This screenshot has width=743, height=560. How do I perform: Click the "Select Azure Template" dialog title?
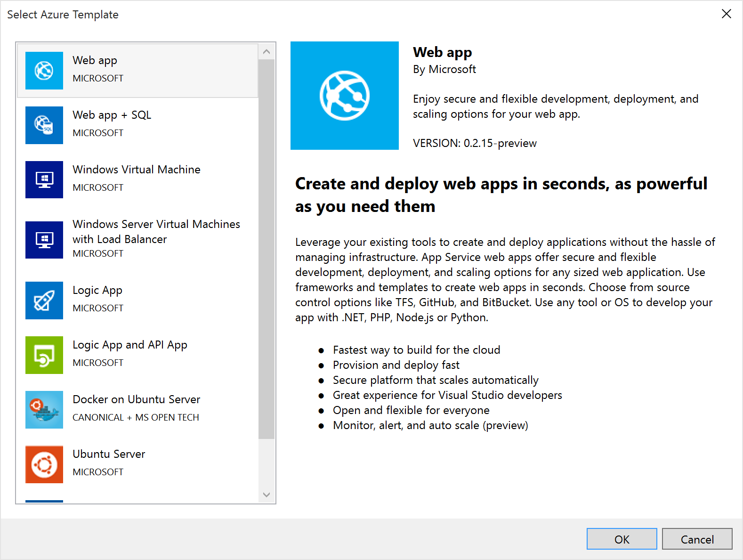coord(63,15)
